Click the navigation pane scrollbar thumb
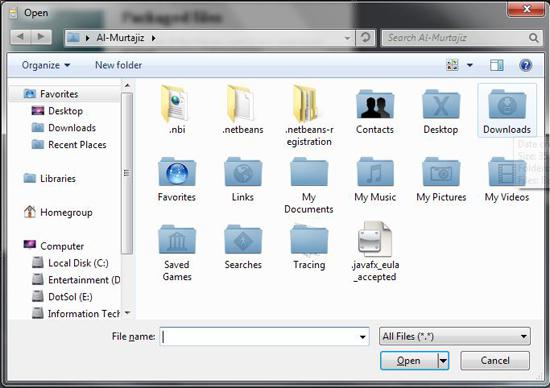 pyautogui.click(x=127, y=173)
